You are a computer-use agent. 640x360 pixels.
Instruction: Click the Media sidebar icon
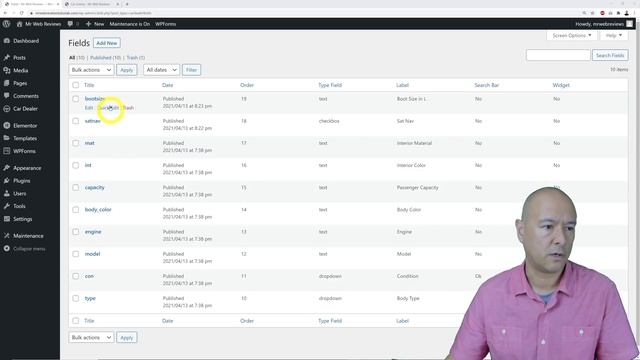pyautogui.click(x=7, y=70)
